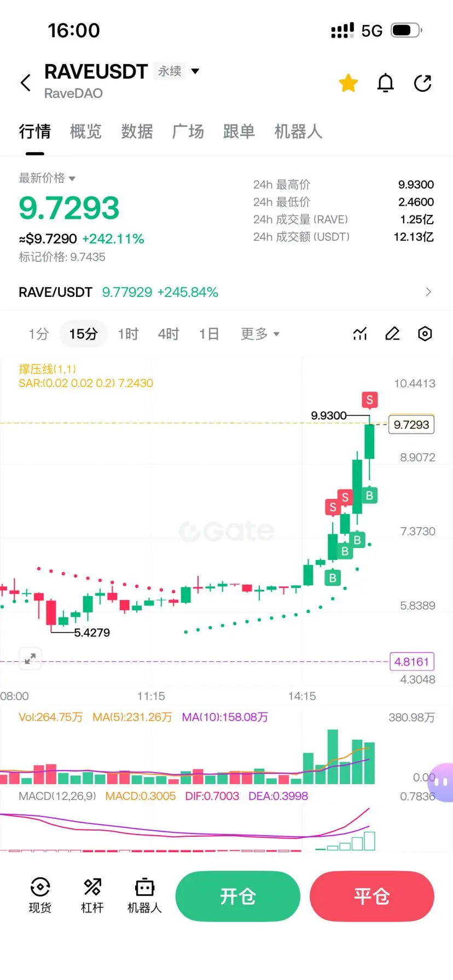Select the 15分 timeframe

(x=83, y=334)
